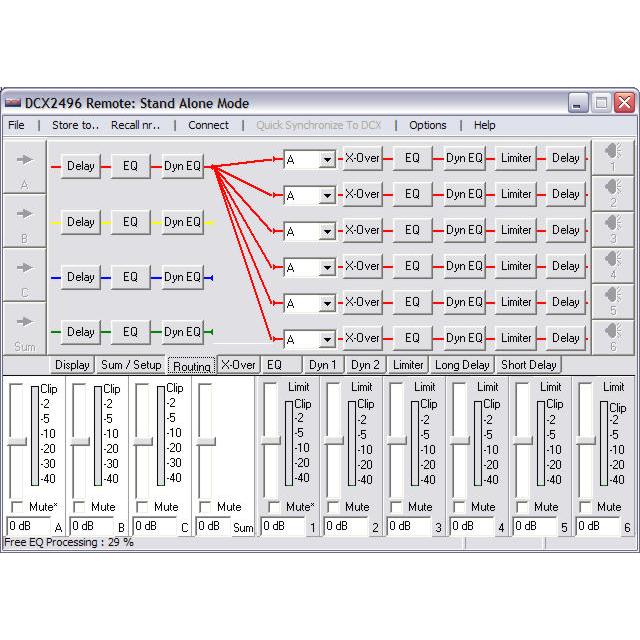Click Sum input EQ button
640x640 pixels.
(130, 332)
